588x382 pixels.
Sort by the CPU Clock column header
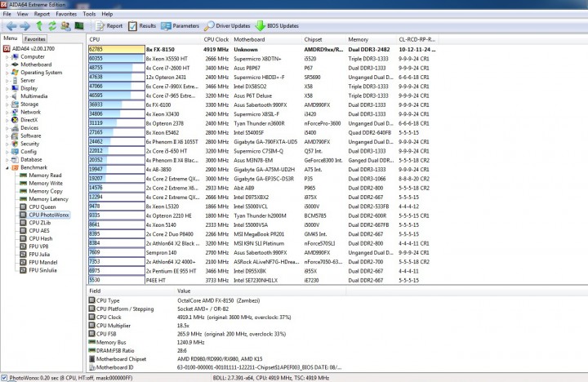pyautogui.click(x=216, y=39)
